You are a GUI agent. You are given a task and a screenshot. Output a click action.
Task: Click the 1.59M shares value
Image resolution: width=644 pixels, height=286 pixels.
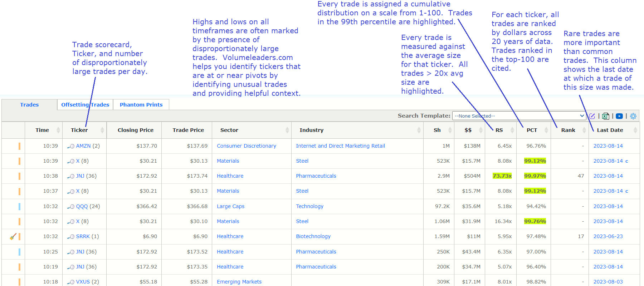click(442, 236)
